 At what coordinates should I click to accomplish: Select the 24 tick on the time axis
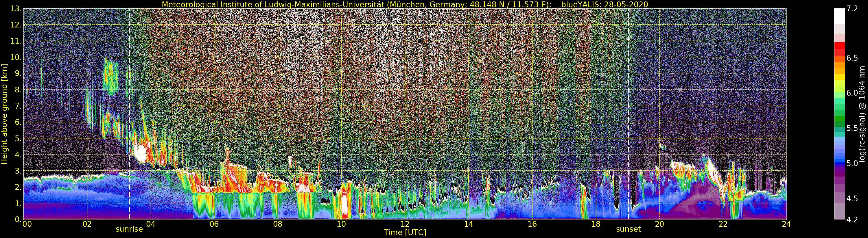click(786, 224)
